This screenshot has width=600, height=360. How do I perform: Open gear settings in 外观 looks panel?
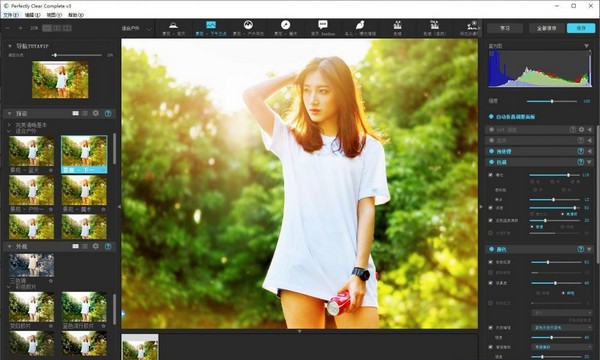tap(96, 246)
